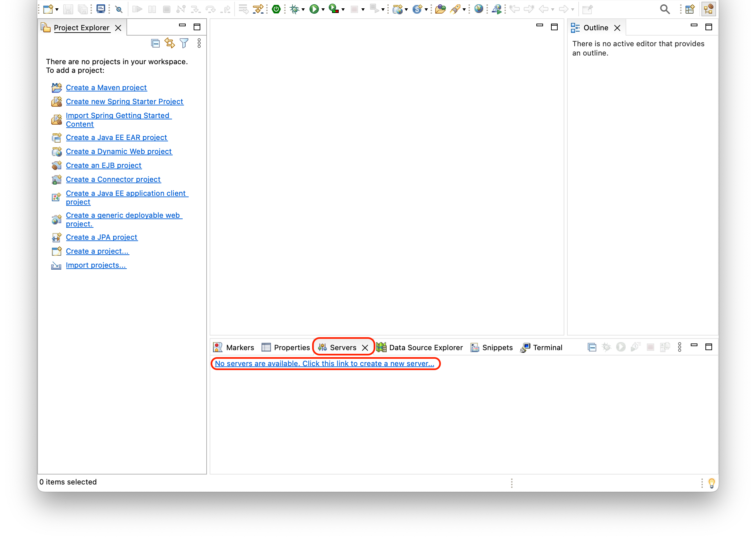Click the magnifier Search icon at top right
Image resolution: width=756 pixels, height=541 pixels.
tap(665, 9)
